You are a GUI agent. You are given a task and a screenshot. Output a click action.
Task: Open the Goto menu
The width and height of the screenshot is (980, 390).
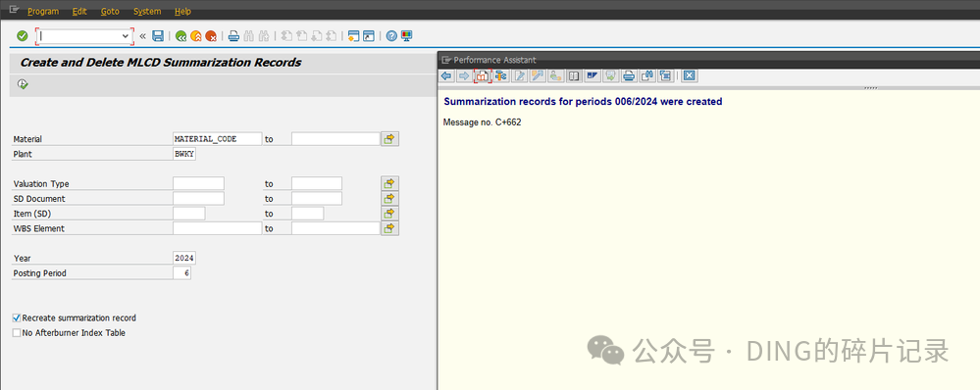coord(110,11)
